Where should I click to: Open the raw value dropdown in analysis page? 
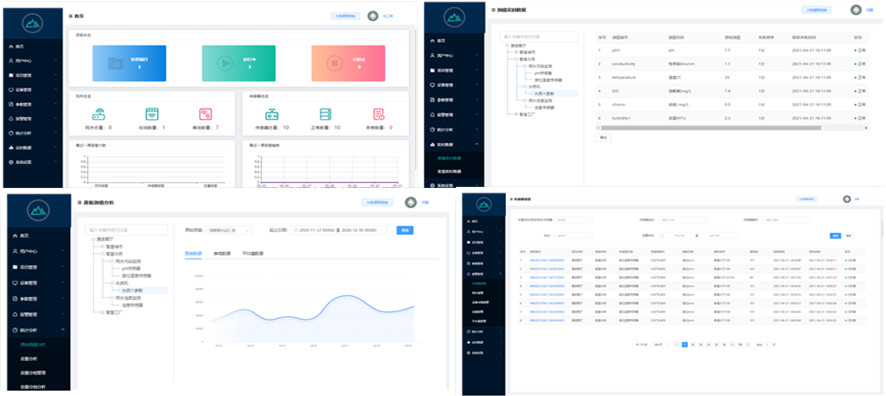[x=229, y=230]
